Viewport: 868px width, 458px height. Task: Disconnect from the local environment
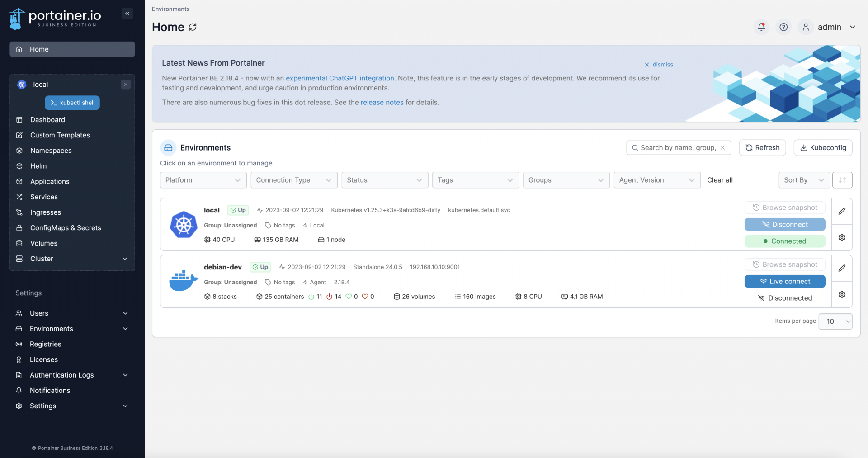tap(785, 225)
